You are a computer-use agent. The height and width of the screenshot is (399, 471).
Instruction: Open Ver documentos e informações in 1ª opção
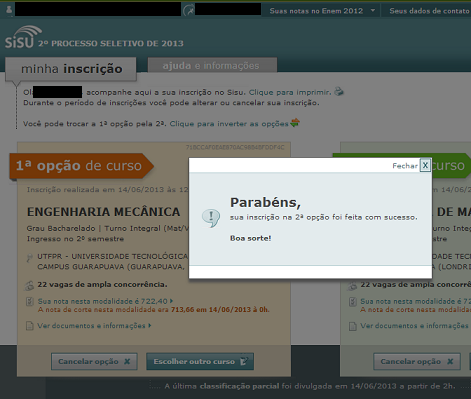coord(94,326)
